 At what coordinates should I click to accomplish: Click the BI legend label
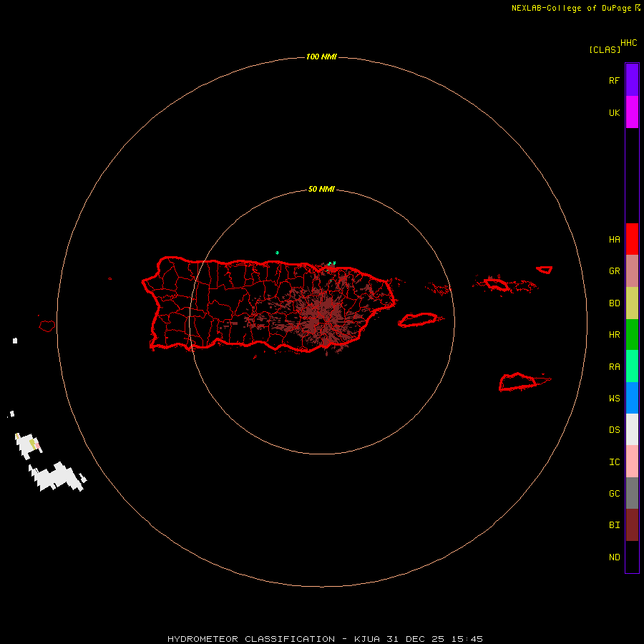pos(614,525)
